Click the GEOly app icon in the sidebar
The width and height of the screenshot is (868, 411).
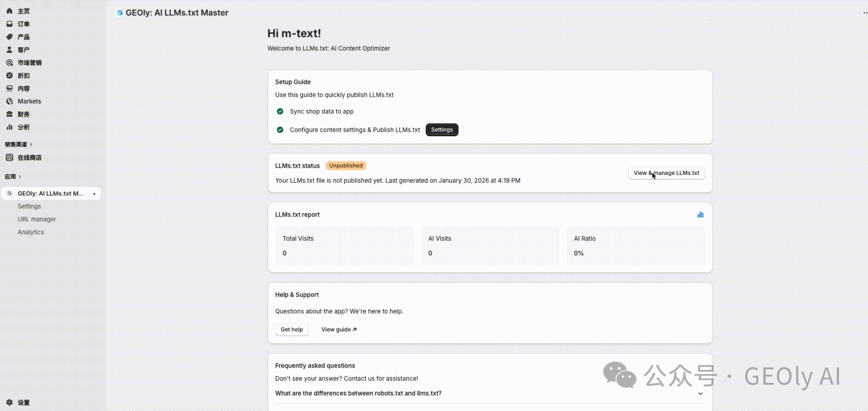(9, 193)
